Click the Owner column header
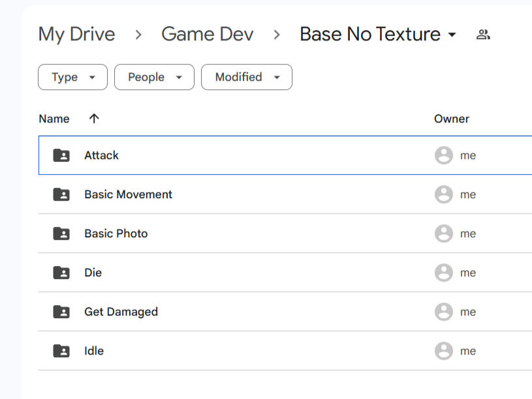 (451, 119)
